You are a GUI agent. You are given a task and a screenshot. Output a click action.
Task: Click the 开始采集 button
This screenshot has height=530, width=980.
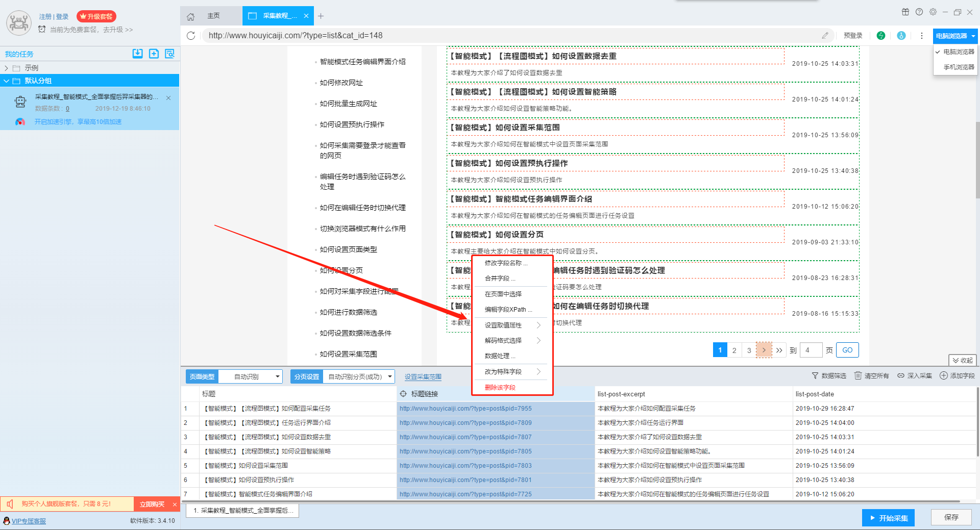pyautogui.click(x=888, y=518)
